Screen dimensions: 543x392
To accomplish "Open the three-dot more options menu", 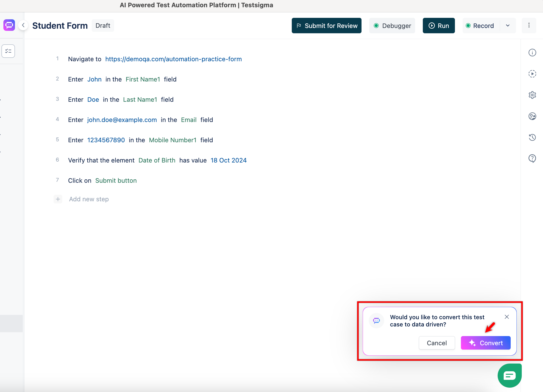I will click(529, 26).
